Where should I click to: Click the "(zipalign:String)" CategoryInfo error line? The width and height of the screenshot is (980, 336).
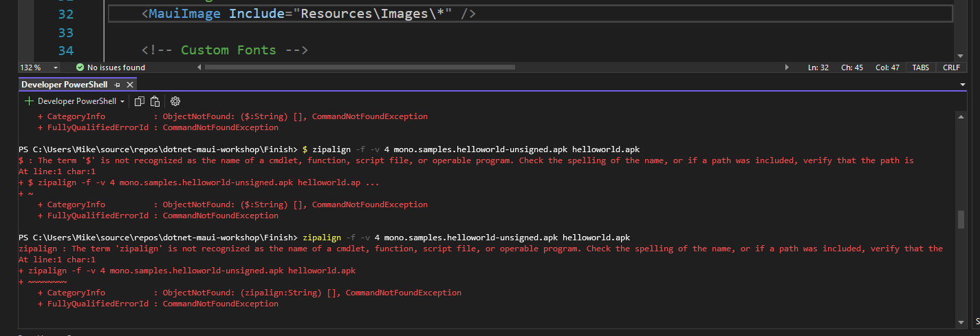click(249, 293)
